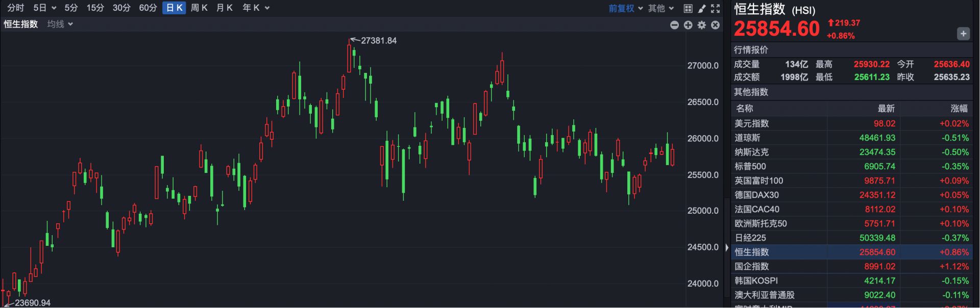Expand the 5日 period dropdown

point(44,8)
